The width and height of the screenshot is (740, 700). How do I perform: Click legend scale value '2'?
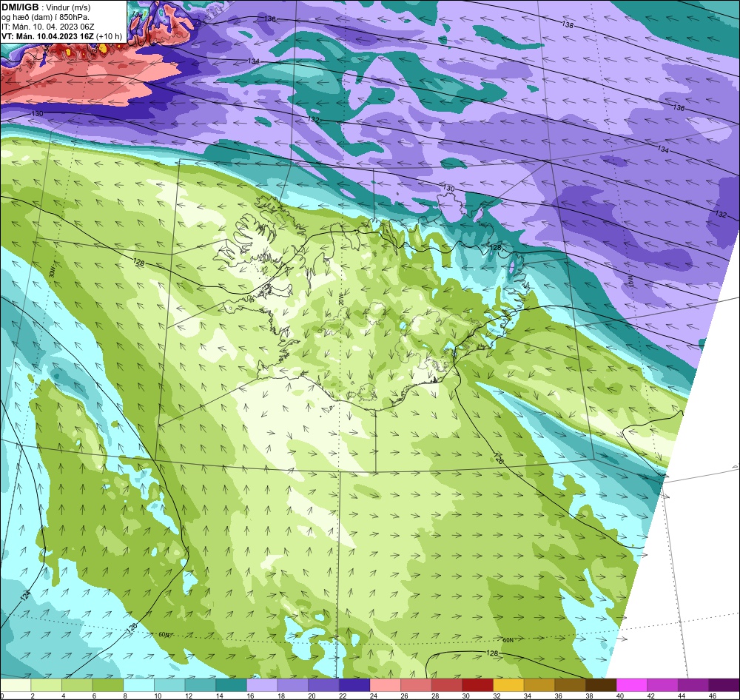coord(33,696)
